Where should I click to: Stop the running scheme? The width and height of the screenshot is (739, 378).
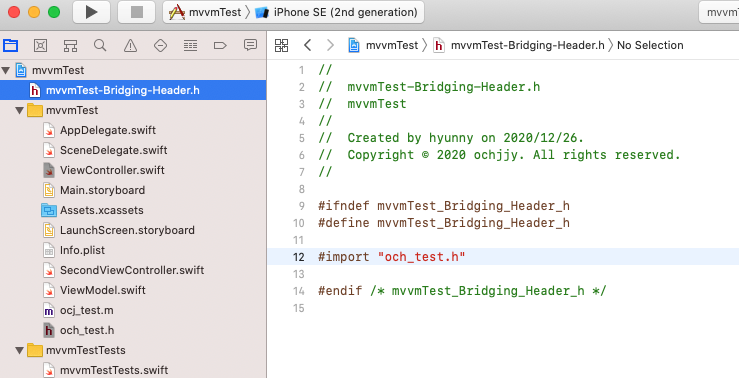click(x=137, y=12)
